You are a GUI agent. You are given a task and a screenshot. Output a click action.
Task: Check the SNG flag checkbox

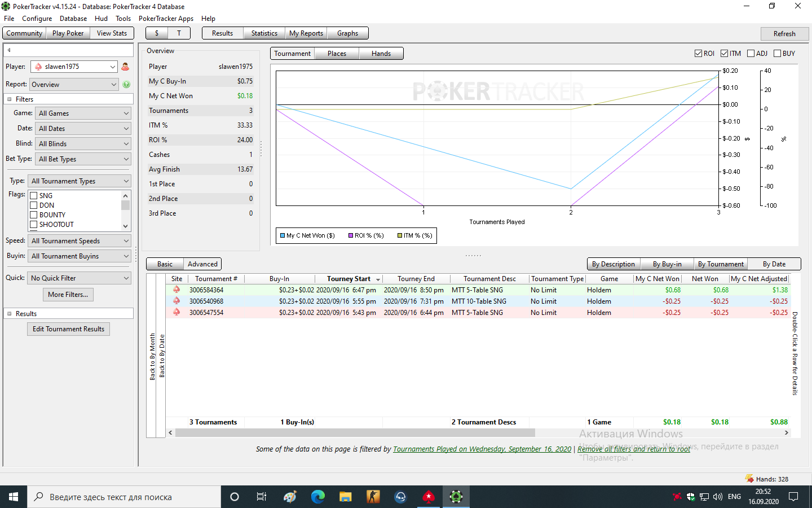[34, 196]
